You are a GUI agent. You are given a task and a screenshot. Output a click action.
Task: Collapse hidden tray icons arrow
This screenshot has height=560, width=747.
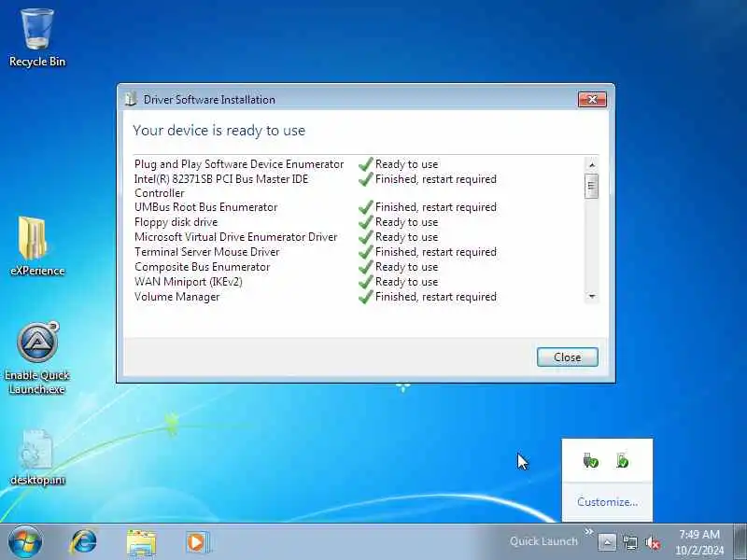coord(607,542)
